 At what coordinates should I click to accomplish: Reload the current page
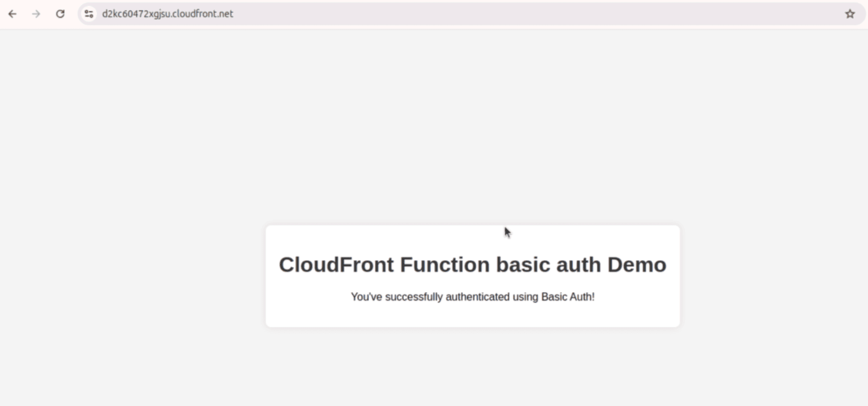tap(60, 14)
